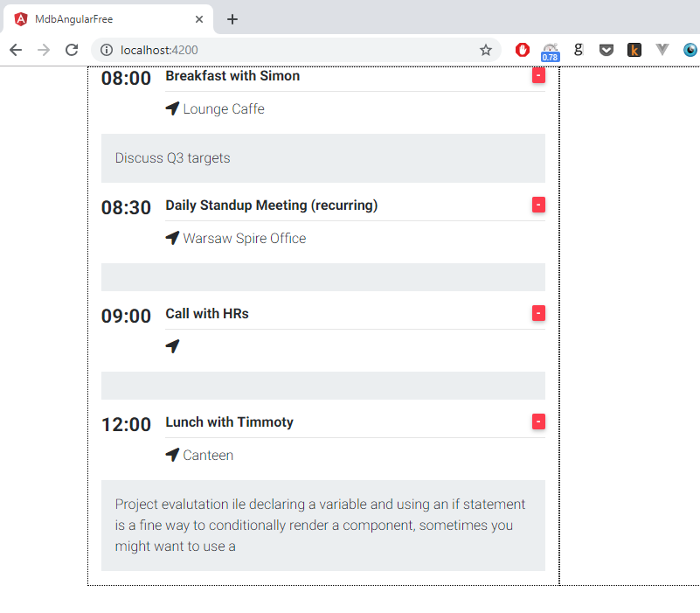Screen dimensions: 700x613
Task: Go back to the previous page
Action: point(16,50)
